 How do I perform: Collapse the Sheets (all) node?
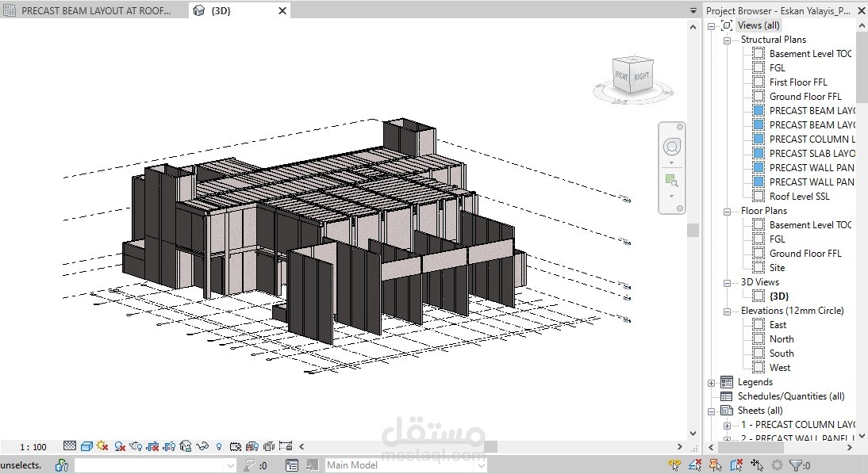point(712,411)
